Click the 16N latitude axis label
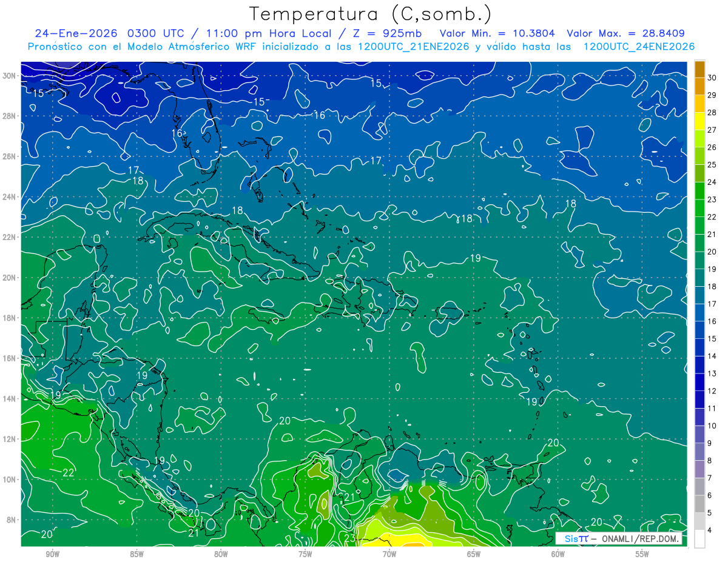The image size is (728, 562). click(10, 358)
